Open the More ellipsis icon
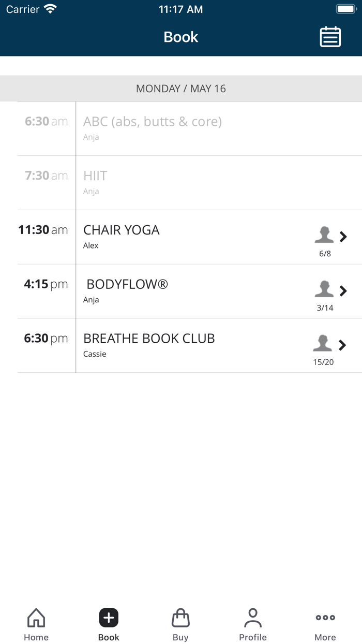This screenshot has height=644, width=362. click(325, 618)
